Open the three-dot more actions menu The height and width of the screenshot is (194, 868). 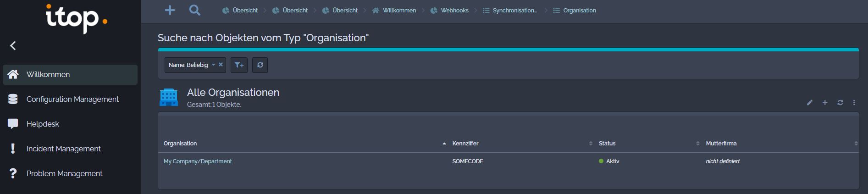[854, 103]
